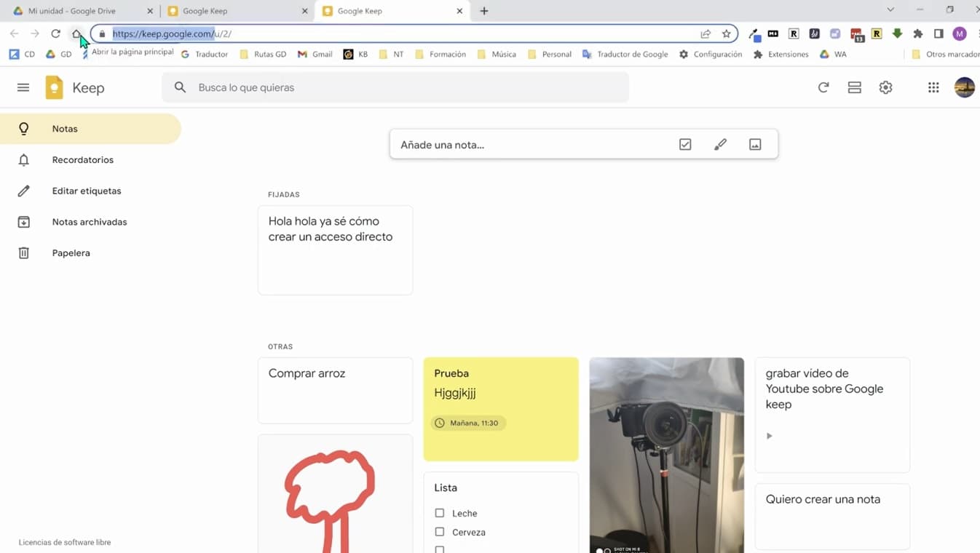980x553 pixels.
Task: Open the NT bookmark folder
Action: [x=391, y=54]
